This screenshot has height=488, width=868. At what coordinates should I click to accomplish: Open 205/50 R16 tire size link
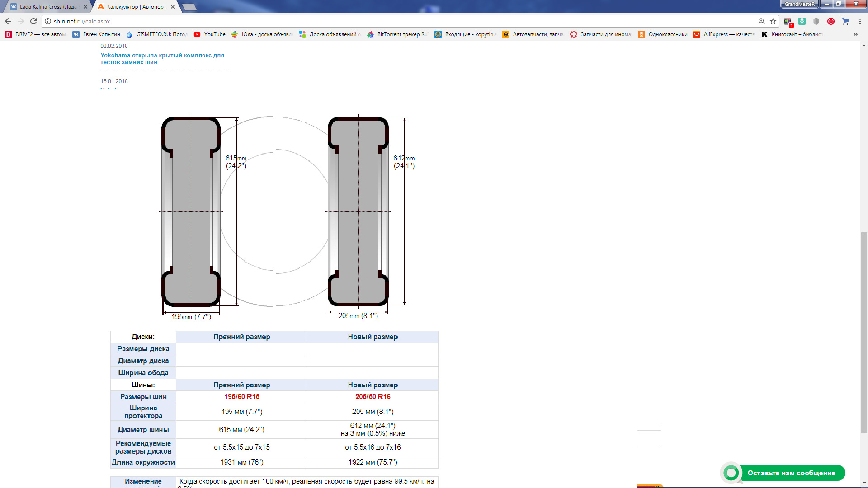point(373,397)
